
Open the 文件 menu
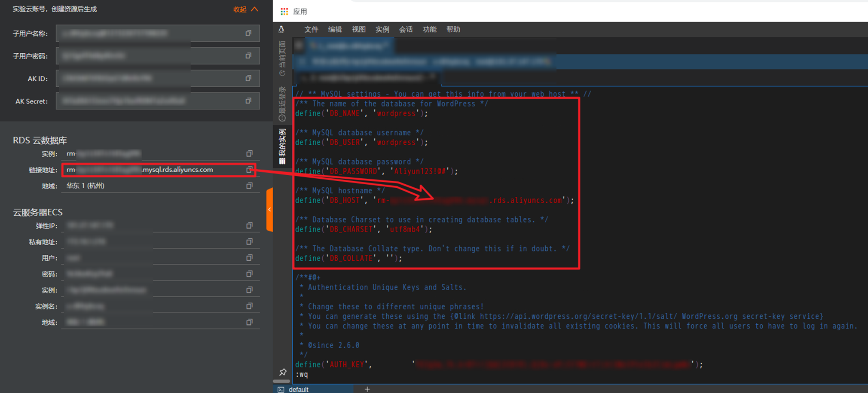[311, 29]
